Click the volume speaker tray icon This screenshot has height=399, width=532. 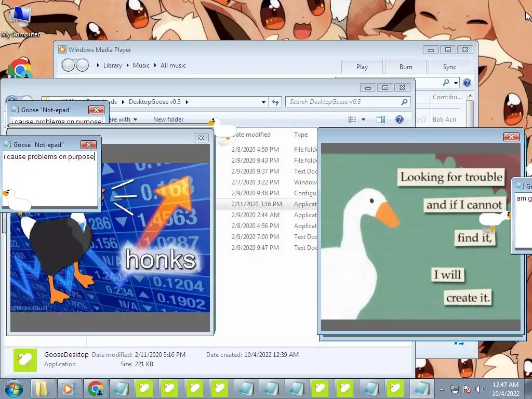click(479, 390)
